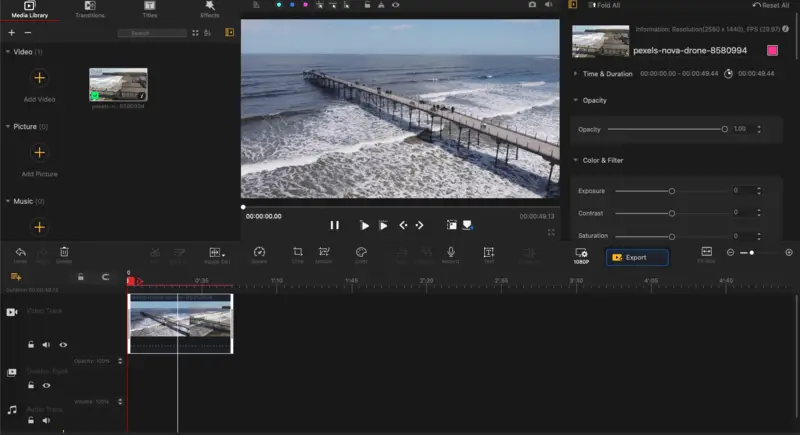Open the Speed adjustment tool
Screen dimensions: 800x435
[259, 254]
